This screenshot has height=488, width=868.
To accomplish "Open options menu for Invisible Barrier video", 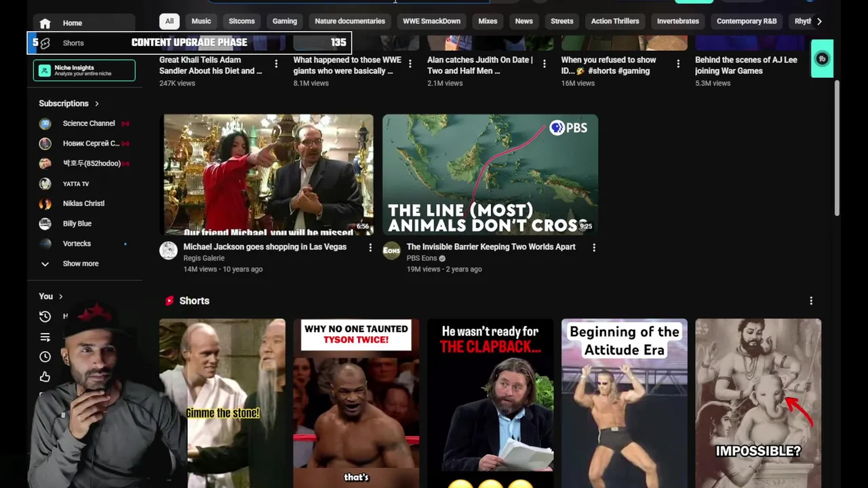I will tap(594, 248).
